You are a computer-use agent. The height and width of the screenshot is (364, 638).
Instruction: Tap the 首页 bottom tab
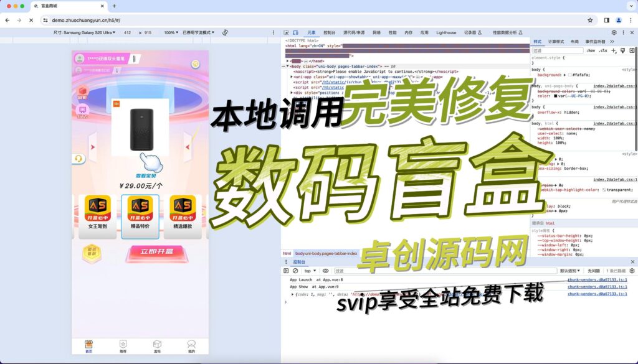click(x=89, y=346)
